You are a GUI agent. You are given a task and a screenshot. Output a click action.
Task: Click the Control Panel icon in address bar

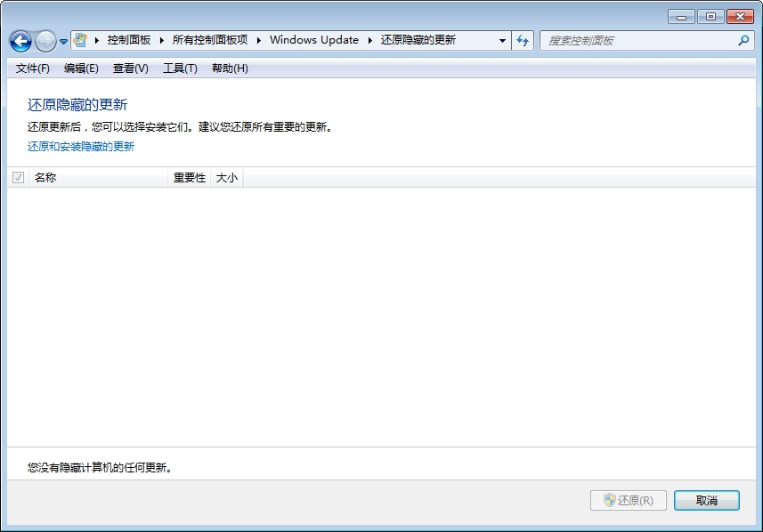pyautogui.click(x=81, y=40)
